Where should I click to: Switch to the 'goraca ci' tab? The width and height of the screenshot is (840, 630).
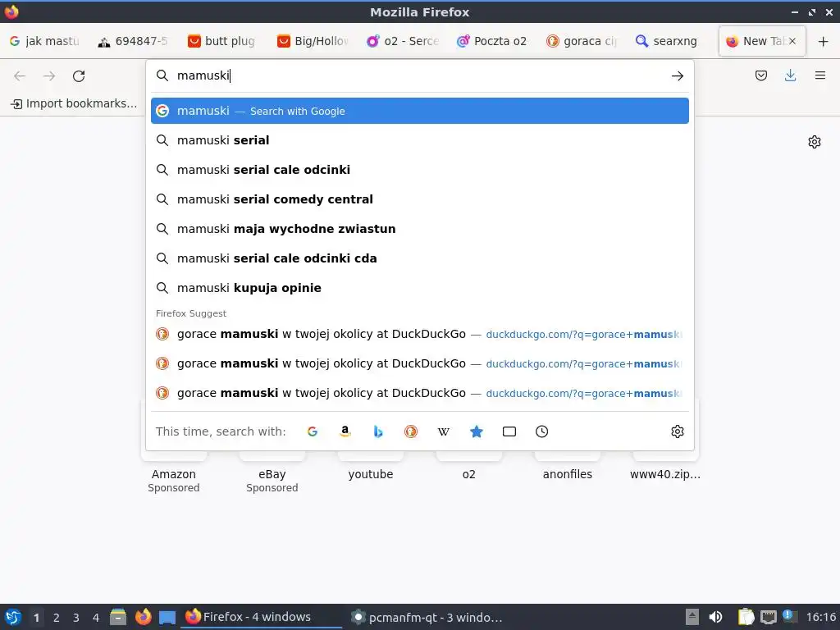point(582,41)
